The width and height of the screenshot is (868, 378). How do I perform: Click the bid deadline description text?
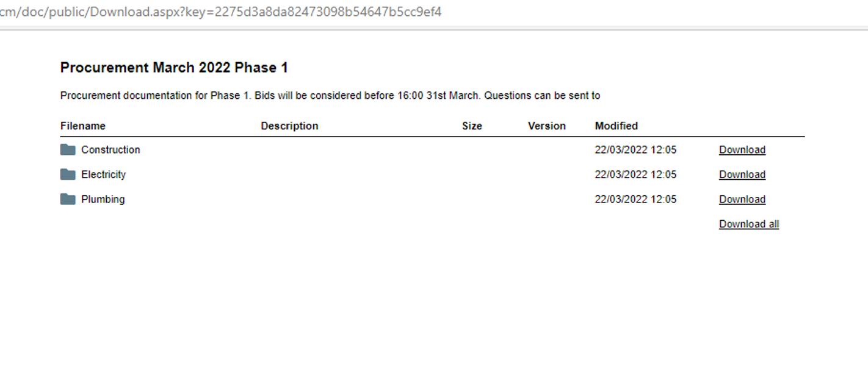pyautogui.click(x=330, y=96)
